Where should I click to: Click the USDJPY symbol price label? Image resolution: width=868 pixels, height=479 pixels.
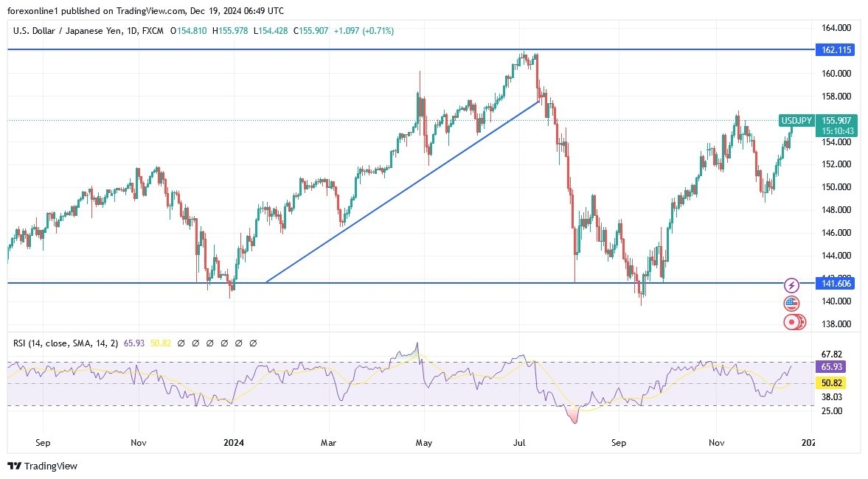point(796,121)
